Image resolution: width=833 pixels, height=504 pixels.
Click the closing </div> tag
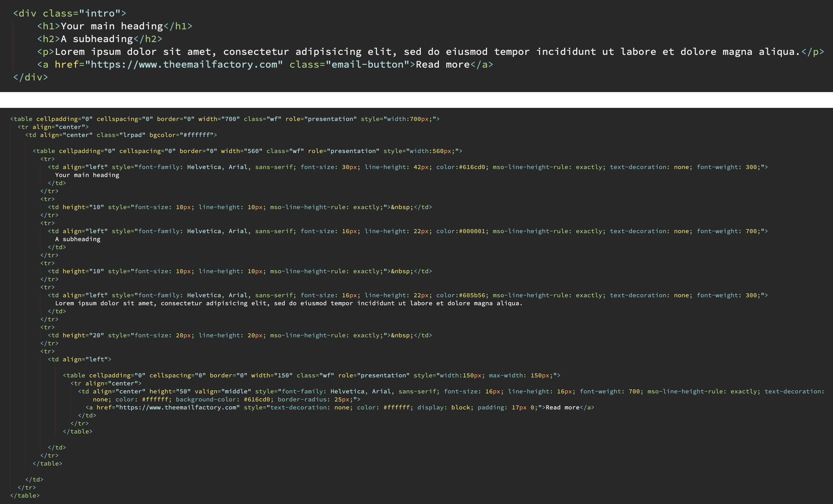(30, 77)
